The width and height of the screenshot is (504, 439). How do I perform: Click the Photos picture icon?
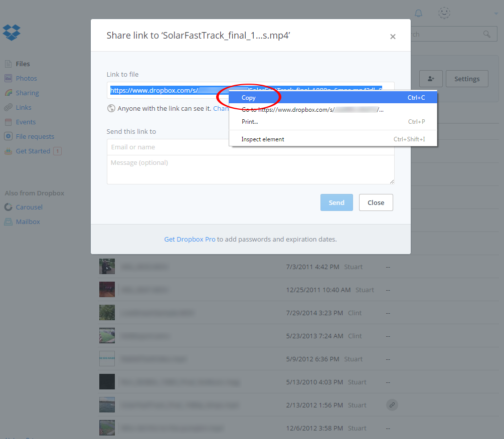coord(9,78)
